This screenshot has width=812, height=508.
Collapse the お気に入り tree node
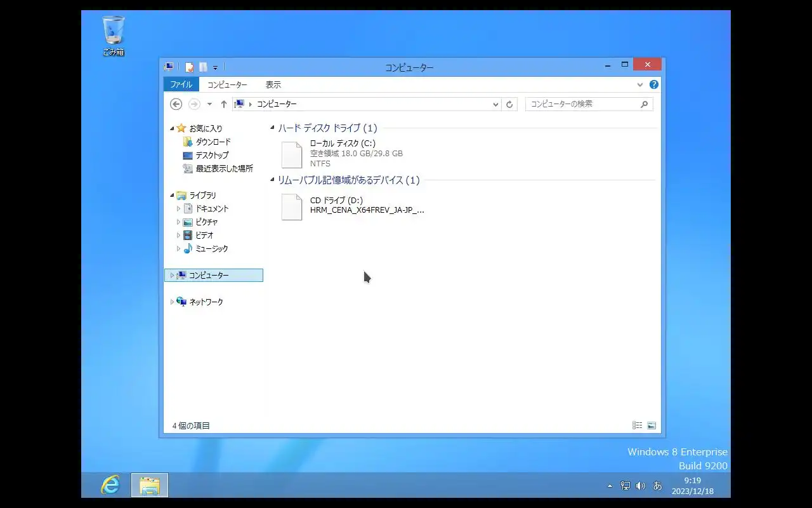pos(172,129)
